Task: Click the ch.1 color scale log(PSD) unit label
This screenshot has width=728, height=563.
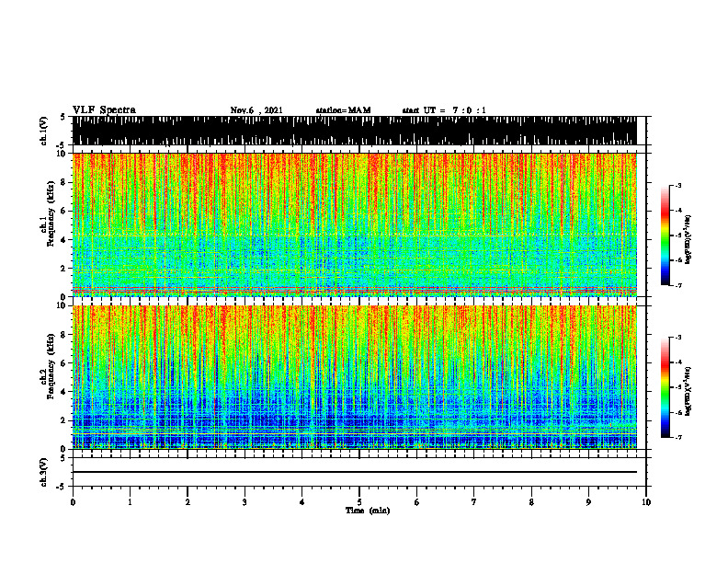Action: [x=688, y=240]
